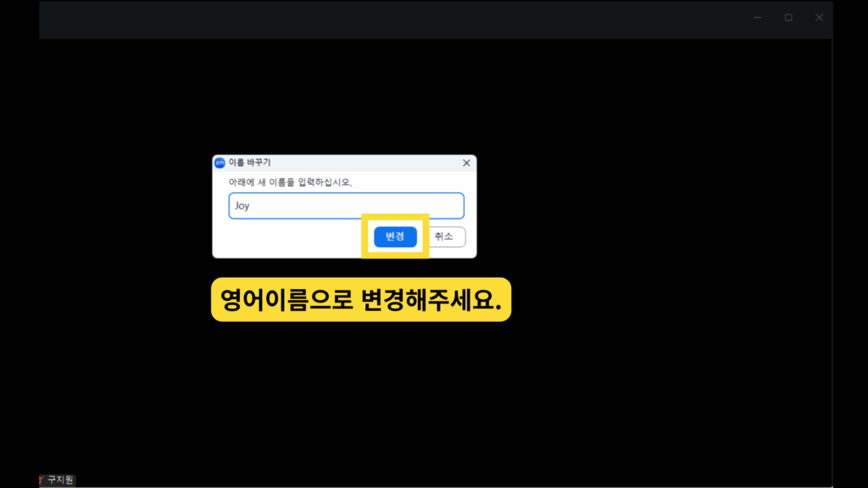
Task: Click the yellow 영어이름으로 변경해주세요 caption
Action: tap(361, 299)
